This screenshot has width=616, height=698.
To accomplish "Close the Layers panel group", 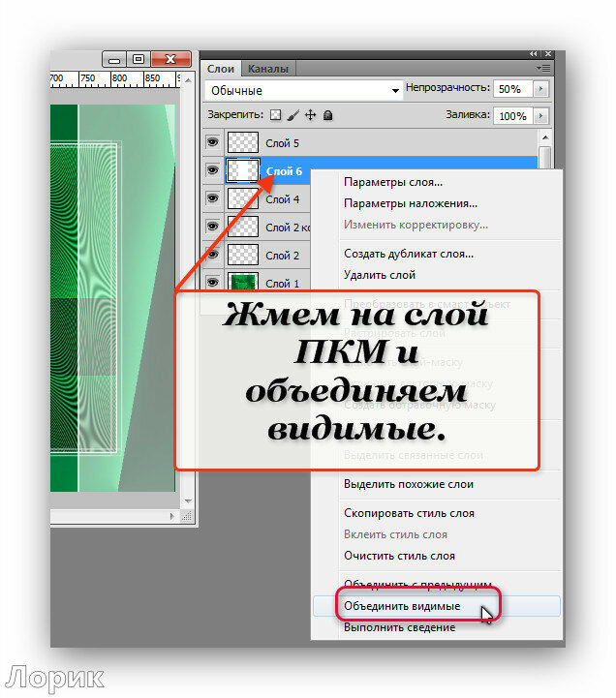I will coord(548,54).
